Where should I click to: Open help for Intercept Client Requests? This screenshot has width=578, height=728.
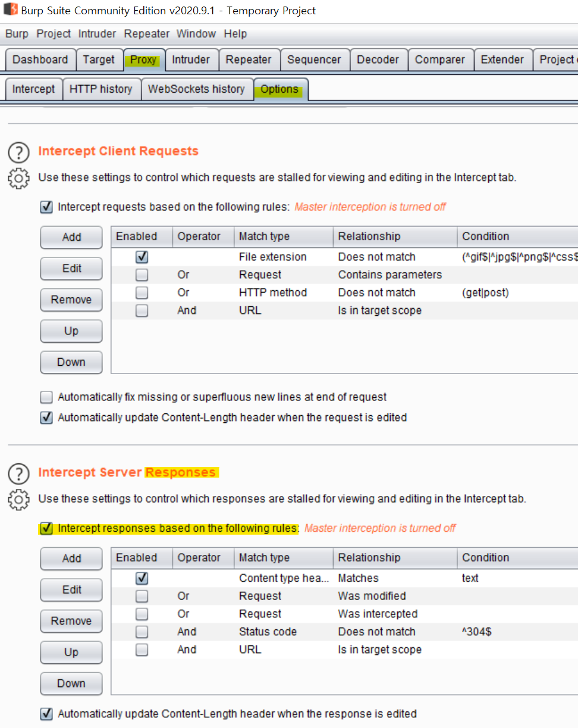(18, 152)
